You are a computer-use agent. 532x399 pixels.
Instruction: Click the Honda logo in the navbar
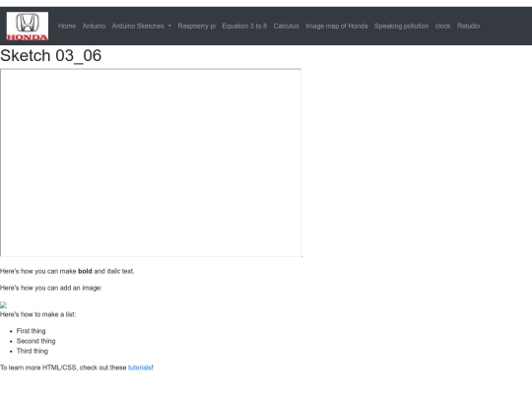coord(28,27)
